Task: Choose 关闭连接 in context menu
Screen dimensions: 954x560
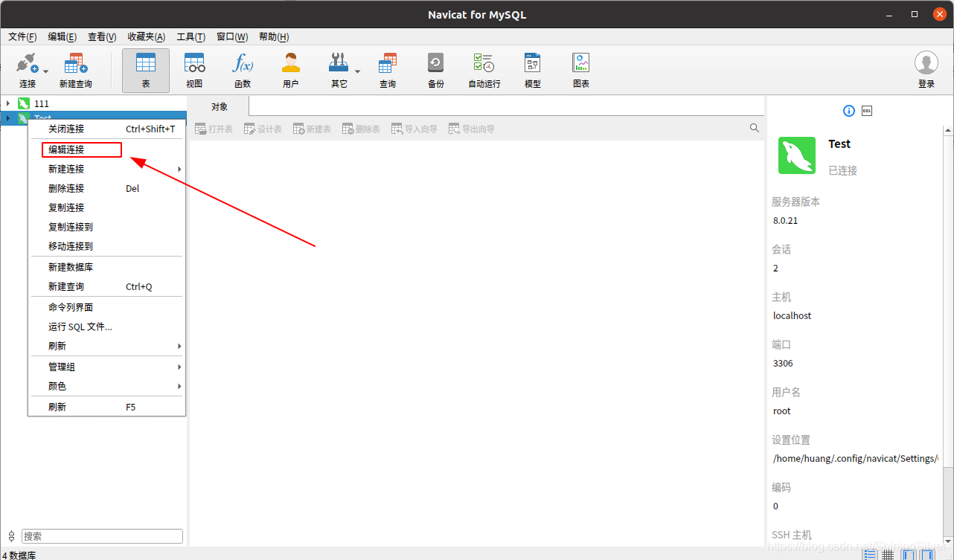Action: coord(106,129)
